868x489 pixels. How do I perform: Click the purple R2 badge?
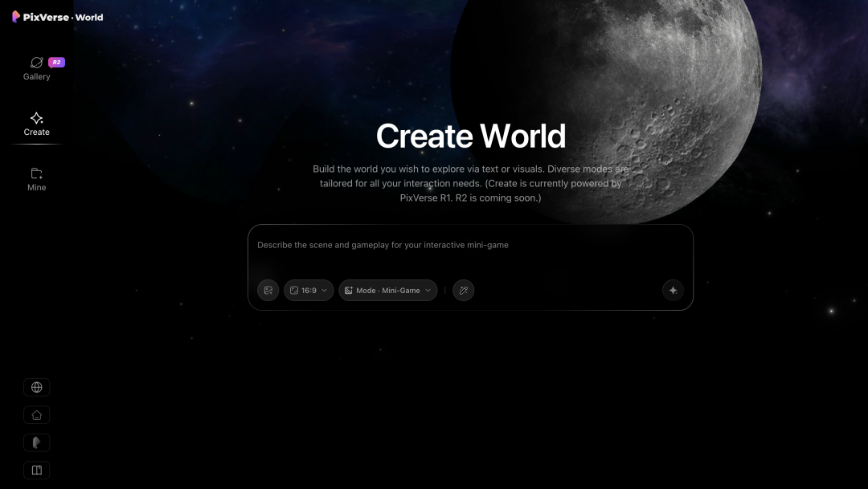(56, 63)
